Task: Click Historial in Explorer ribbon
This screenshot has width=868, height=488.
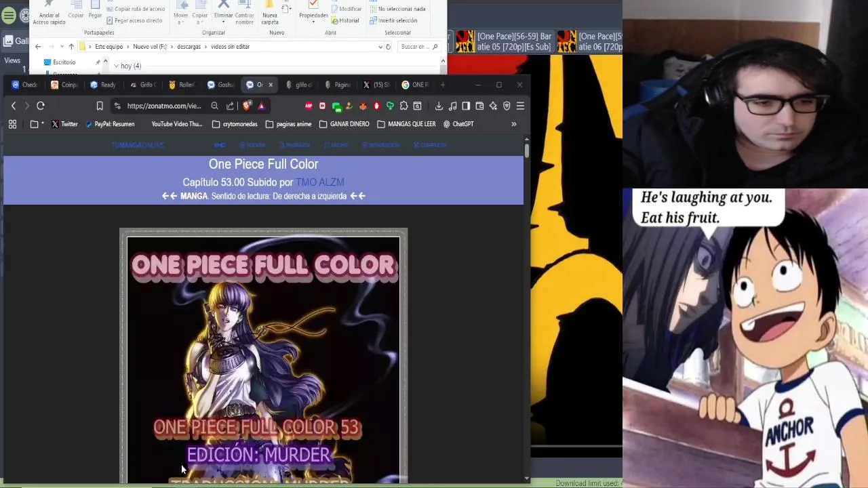Action: click(x=345, y=20)
